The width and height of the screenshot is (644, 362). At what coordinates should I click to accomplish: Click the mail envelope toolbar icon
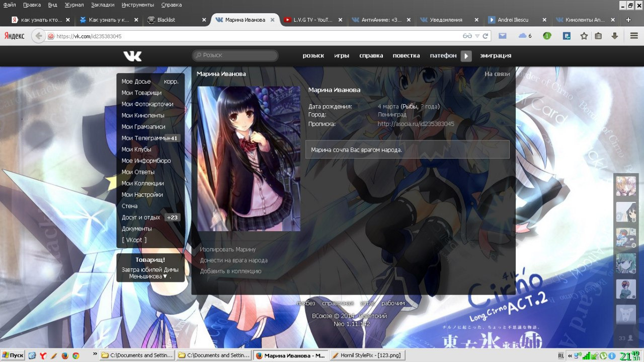(502, 36)
